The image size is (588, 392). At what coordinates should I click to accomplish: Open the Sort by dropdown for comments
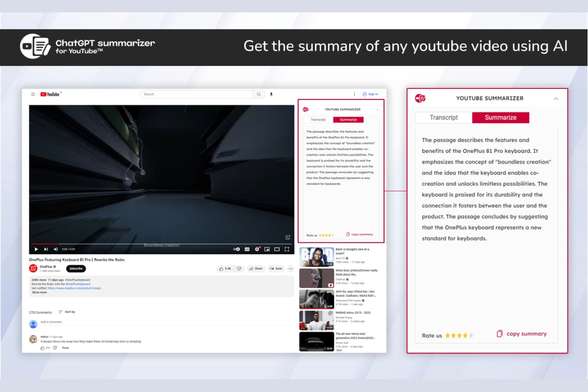coord(68,312)
